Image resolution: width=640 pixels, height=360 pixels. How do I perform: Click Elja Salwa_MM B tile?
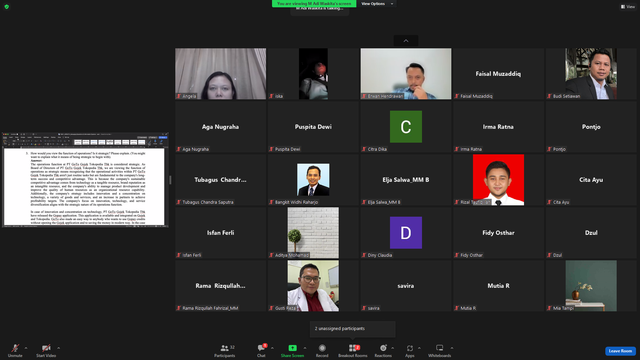tap(406, 180)
